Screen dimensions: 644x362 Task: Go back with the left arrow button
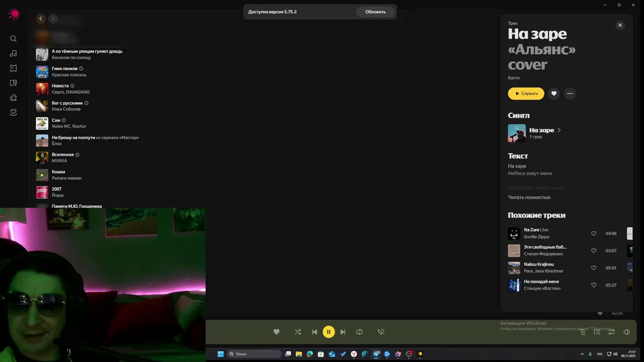pyautogui.click(x=41, y=19)
